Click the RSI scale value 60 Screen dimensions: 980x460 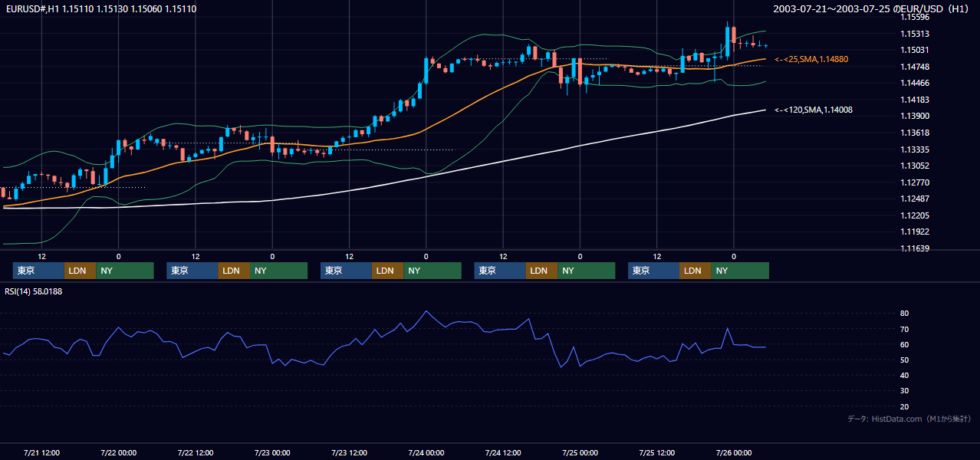(x=904, y=344)
